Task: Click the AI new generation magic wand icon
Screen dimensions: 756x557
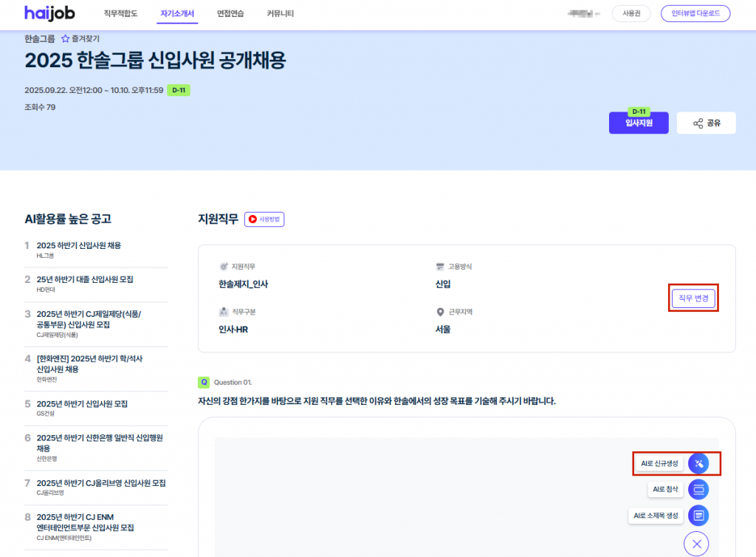Action: 698,463
